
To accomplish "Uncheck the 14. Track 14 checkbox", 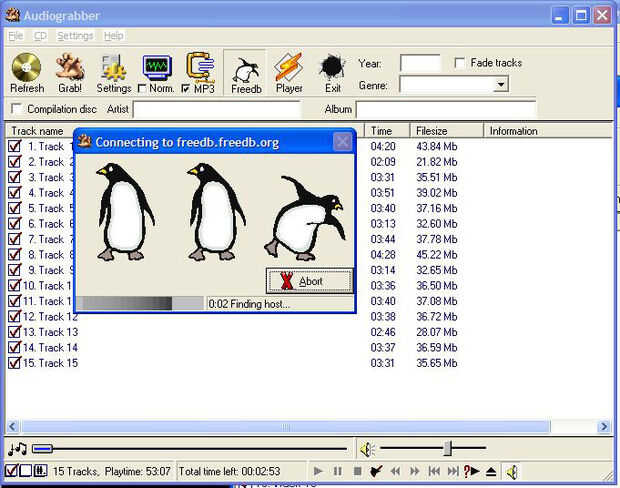I will click(14, 347).
